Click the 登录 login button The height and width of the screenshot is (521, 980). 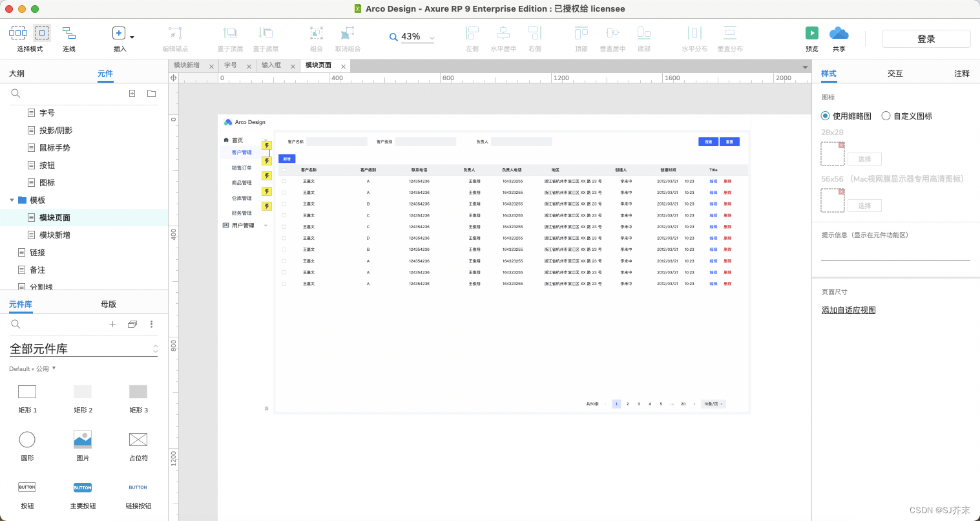point(926,39)
